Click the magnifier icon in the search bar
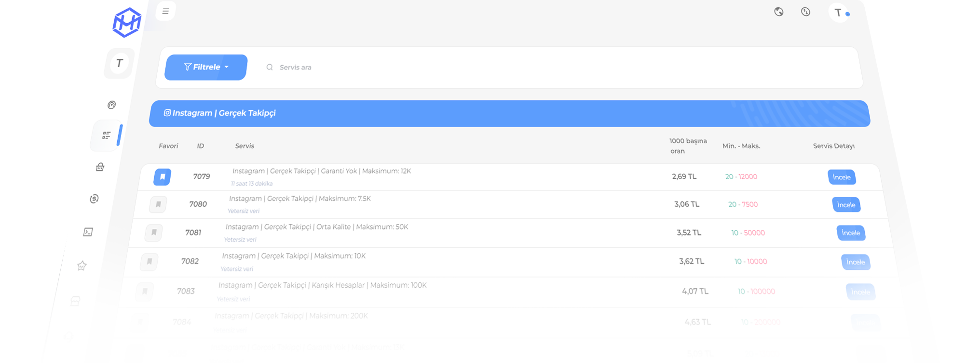Image resolution: width=980 pixels, height=363 pixels. pos(270,68)
